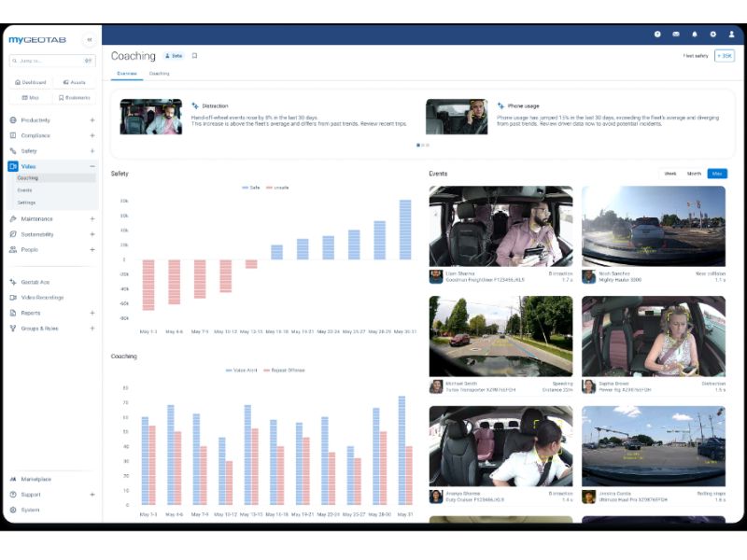Open the notifications bell icon

click(x=695, y=35)
